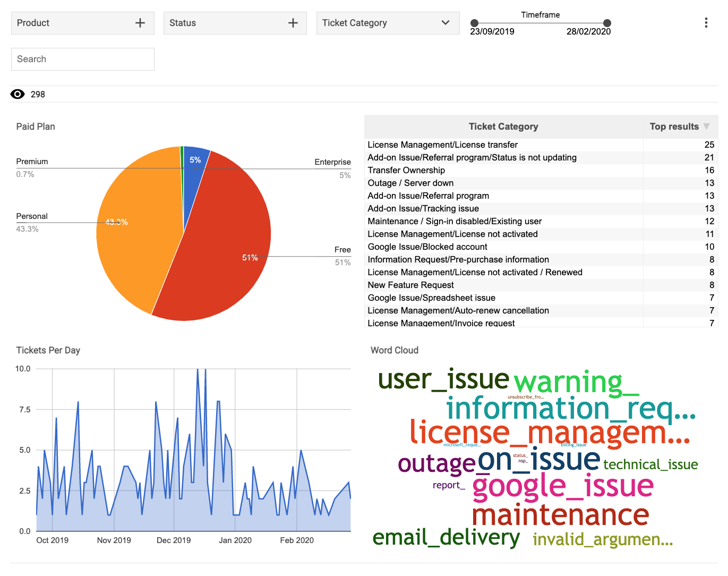This screenshot has height=576, width=728.
Task: Click google_issue in the word cloud
Action: click(x=562, y=486)
